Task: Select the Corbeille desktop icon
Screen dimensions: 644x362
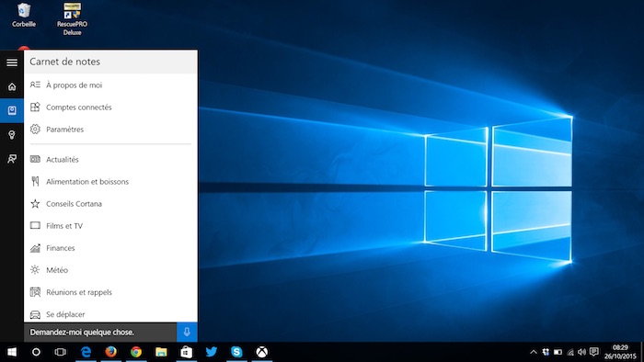Action: click(24, 16)
